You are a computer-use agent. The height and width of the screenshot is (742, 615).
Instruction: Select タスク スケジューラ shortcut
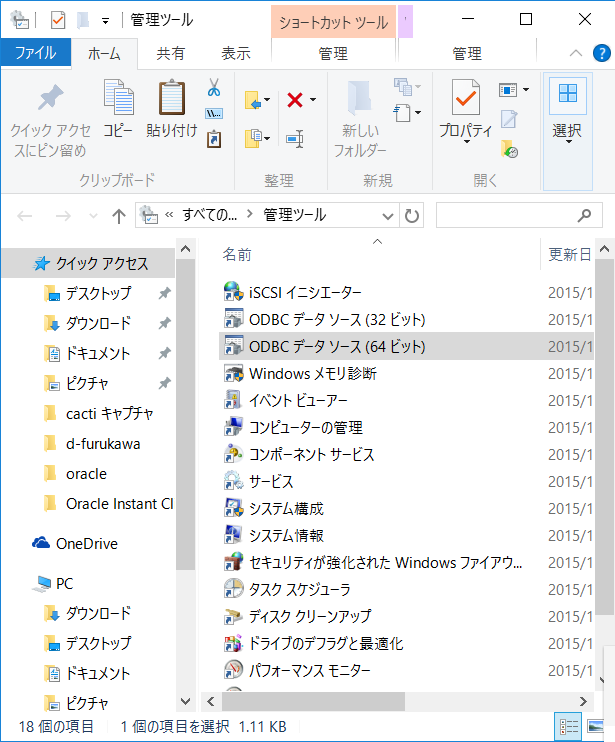(287, 589)
